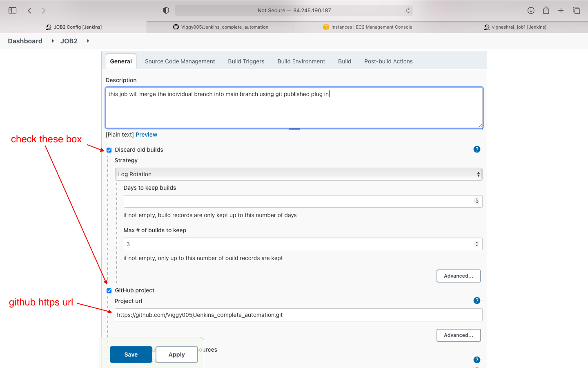Open Build Triggers tab

[246, 61]
